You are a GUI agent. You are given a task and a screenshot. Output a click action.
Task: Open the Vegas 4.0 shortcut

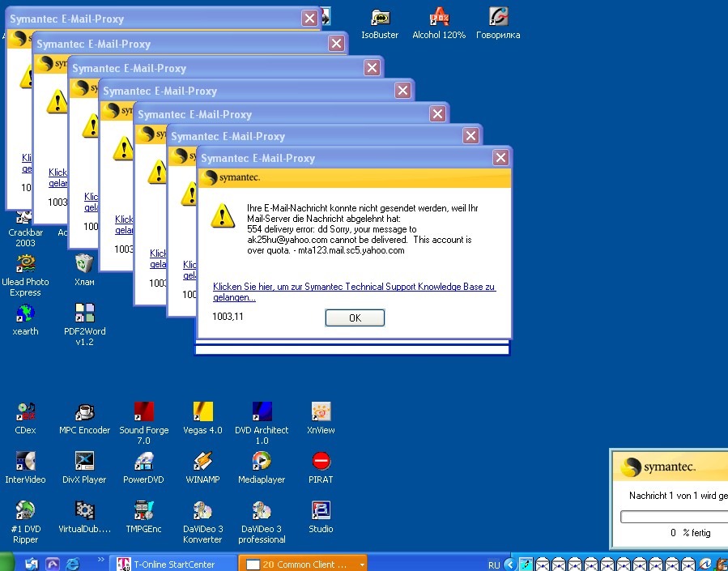tap(202, 418)
